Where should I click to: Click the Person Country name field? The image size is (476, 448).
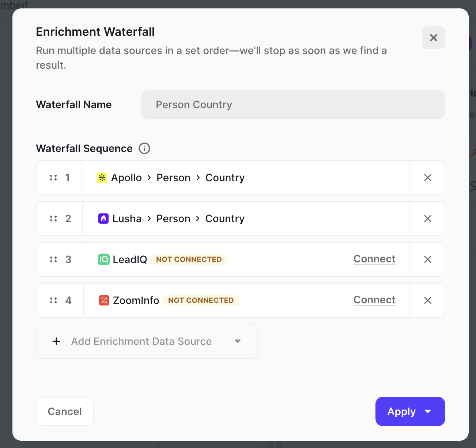pyautogui.click(x=293, y=105)
